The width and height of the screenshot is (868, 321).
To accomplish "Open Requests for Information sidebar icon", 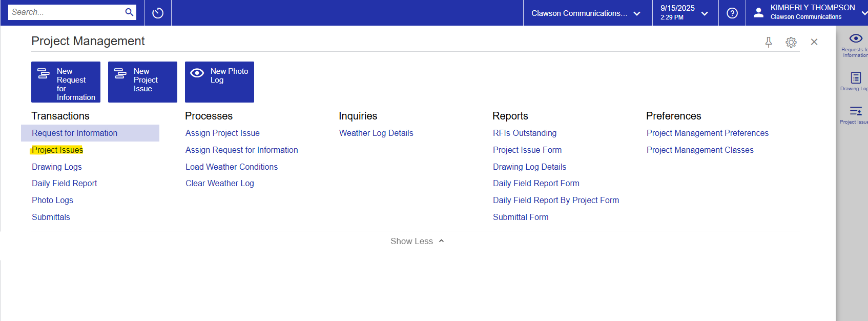I will coord(855,45).
